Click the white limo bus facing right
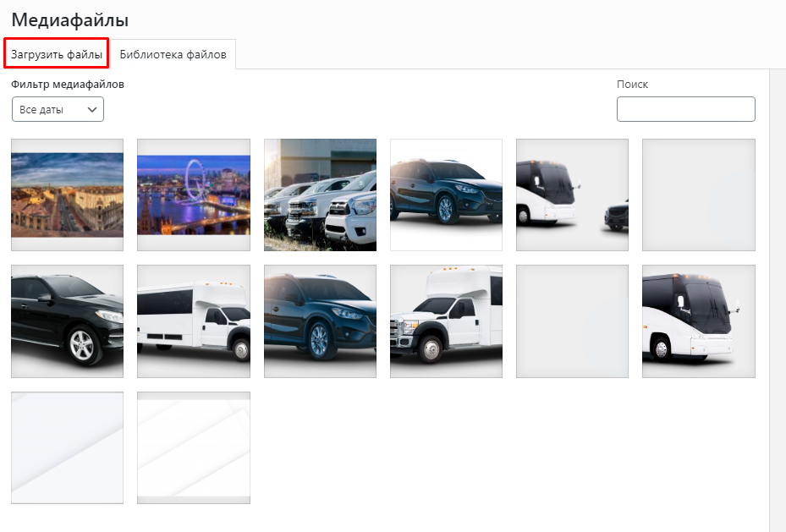786x532 pixels. pyautogui.click(x=194, y=321)
